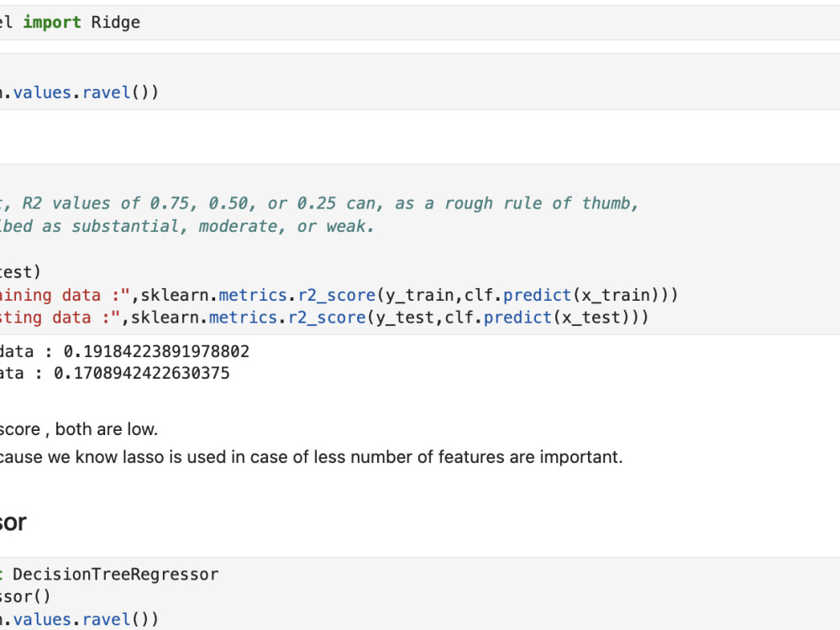Viewport: 840px width, 630px height.
Task: Click the 'DecisionTreeRegressor' code line
Action: pyautogui.click(x=109, y=575)
